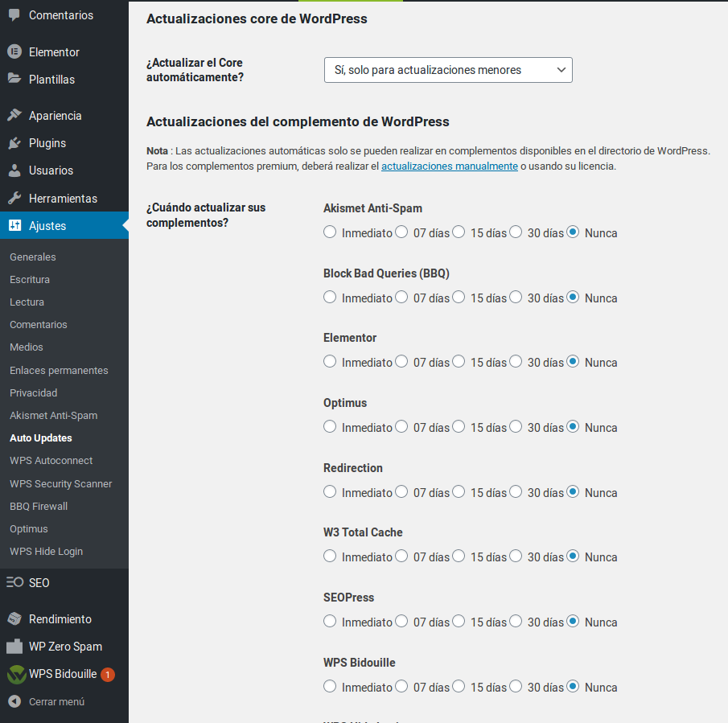Open Generales settings submenu
Image resolution: width=728 pixels, height=723 pixels.
point(32,257)
